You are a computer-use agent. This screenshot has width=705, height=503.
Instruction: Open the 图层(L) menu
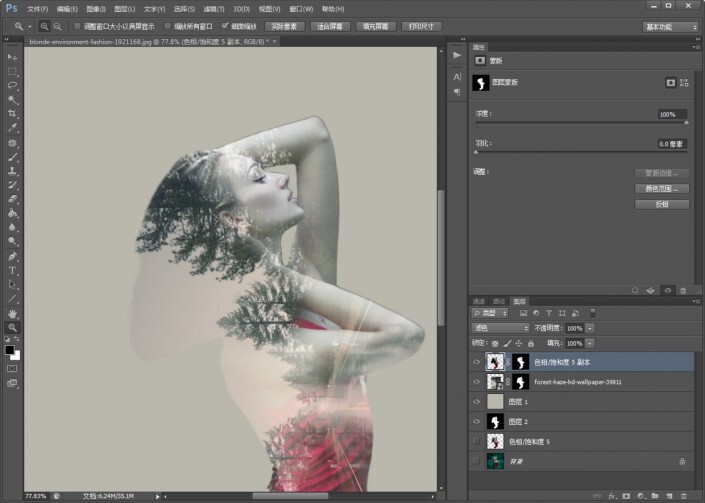(125, 8)
